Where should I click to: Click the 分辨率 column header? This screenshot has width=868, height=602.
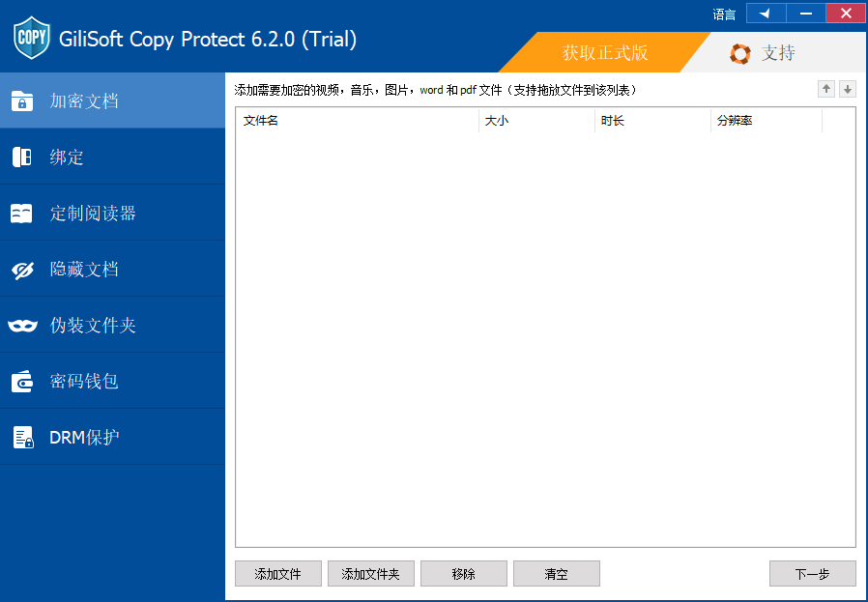[x=767, y=121]
